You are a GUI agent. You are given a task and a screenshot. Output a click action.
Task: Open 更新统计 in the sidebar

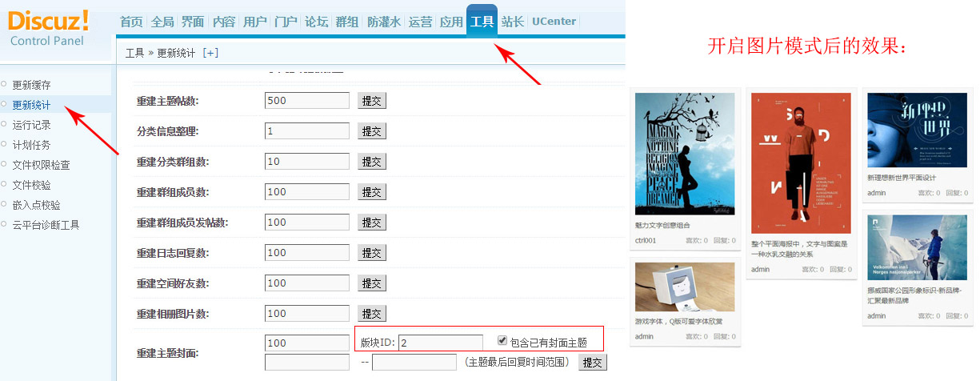coord(31,104)
